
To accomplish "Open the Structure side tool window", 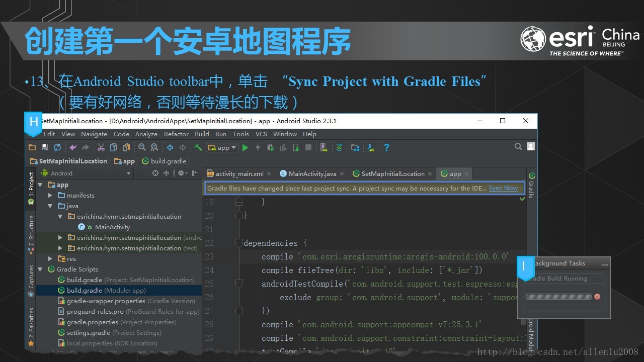I will click(31, 234).
